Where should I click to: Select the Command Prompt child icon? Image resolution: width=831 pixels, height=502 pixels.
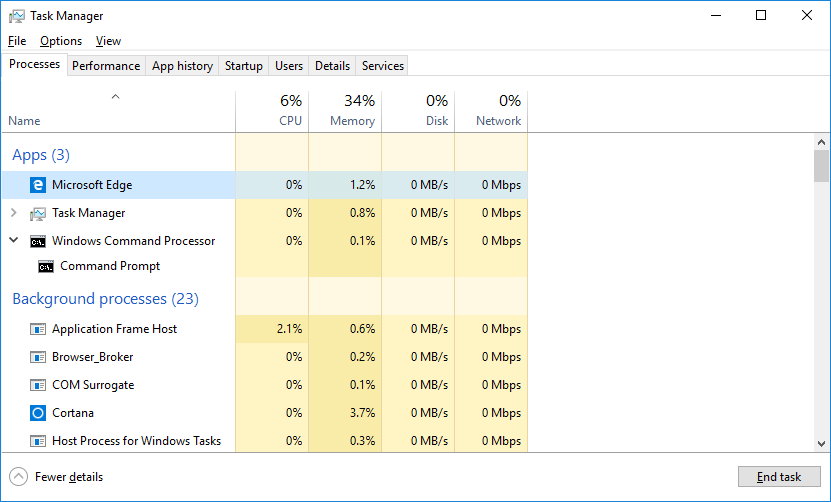(x=46, y=266)
